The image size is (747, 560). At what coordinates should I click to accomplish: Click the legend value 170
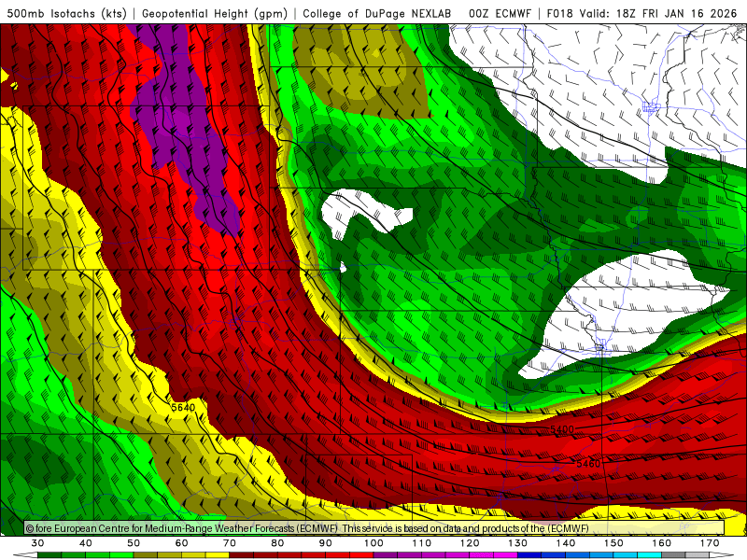[x=711, y=543]
